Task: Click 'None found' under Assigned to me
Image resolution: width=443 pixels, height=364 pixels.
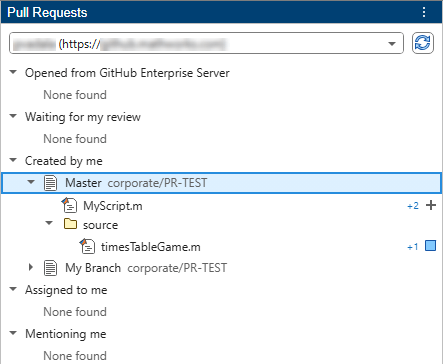Action: 75,312
